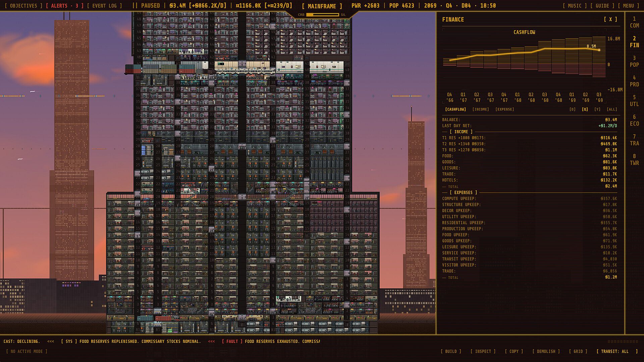The height and width of the screenshot is (362, 644).
Task: Open the game Menu
Action: pos(628,6)
